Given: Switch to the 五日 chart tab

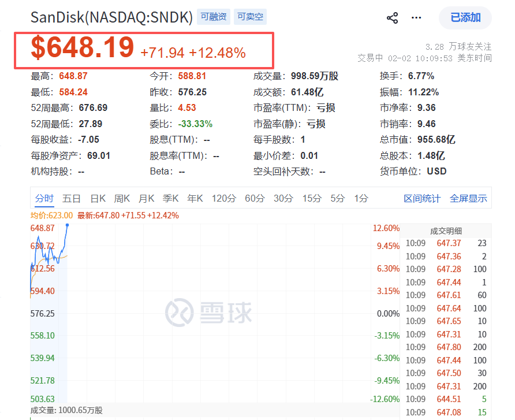Looking at the screenshot, I should tap(72, 198).
